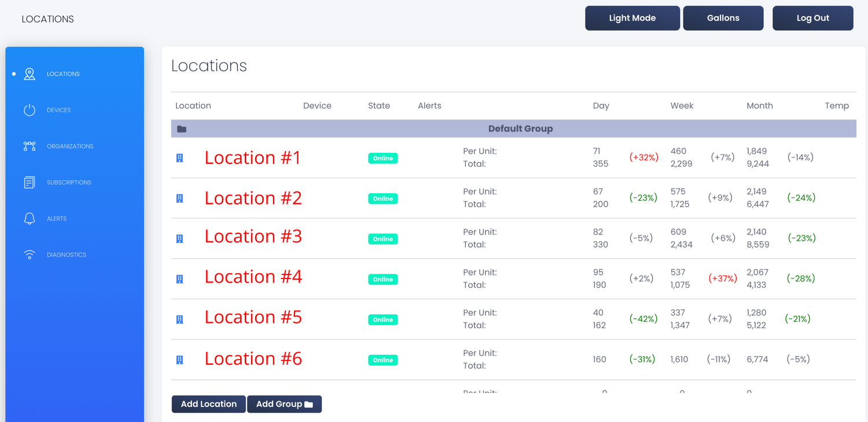Screen dimensions: 868x422
Task: Click the Devices power icon in sidebar
Action: [x=30, y=110]
